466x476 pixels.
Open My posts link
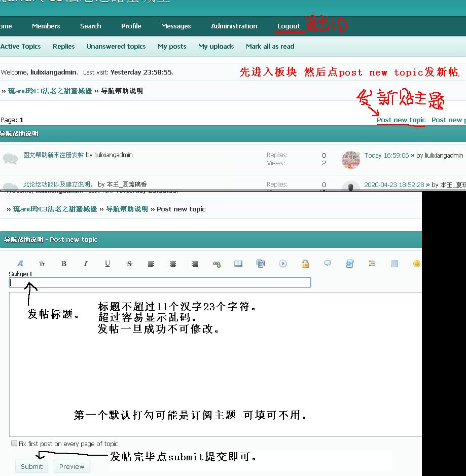(x=172, y=47)
